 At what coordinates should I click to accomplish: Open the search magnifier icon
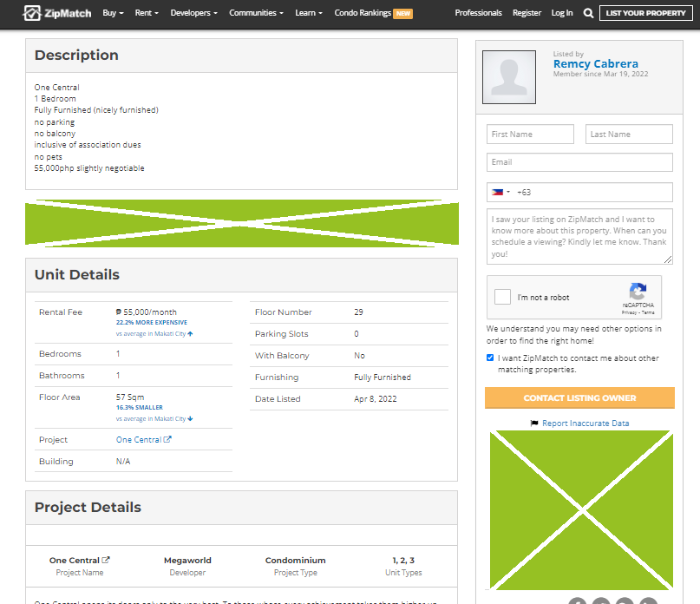pos(588,13)
